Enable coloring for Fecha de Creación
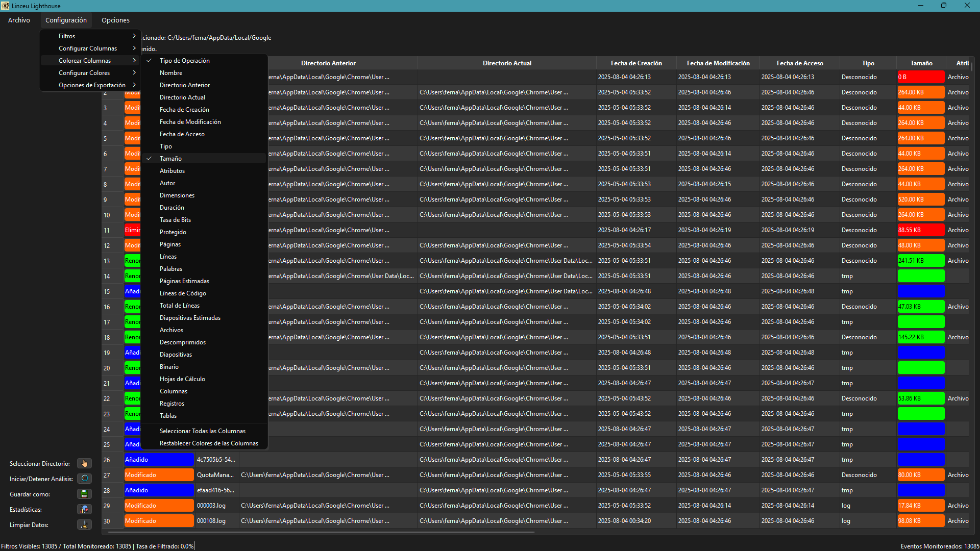980x551 pixels. tap(184, 110)
